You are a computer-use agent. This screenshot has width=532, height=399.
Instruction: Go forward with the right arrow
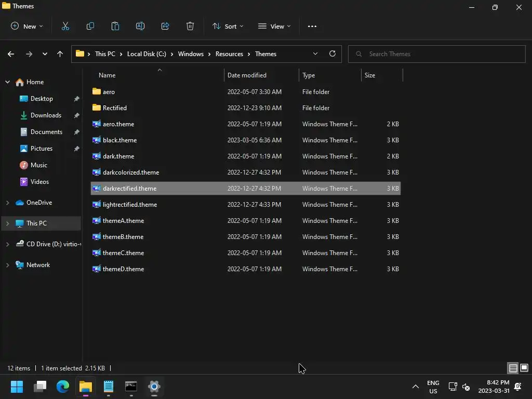point(29,54)
